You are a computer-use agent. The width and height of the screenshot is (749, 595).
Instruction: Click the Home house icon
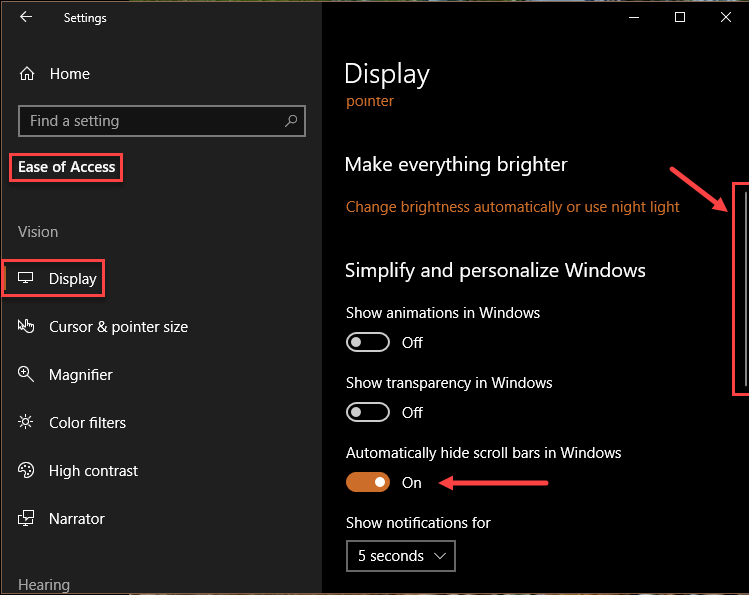coord(27,74)
